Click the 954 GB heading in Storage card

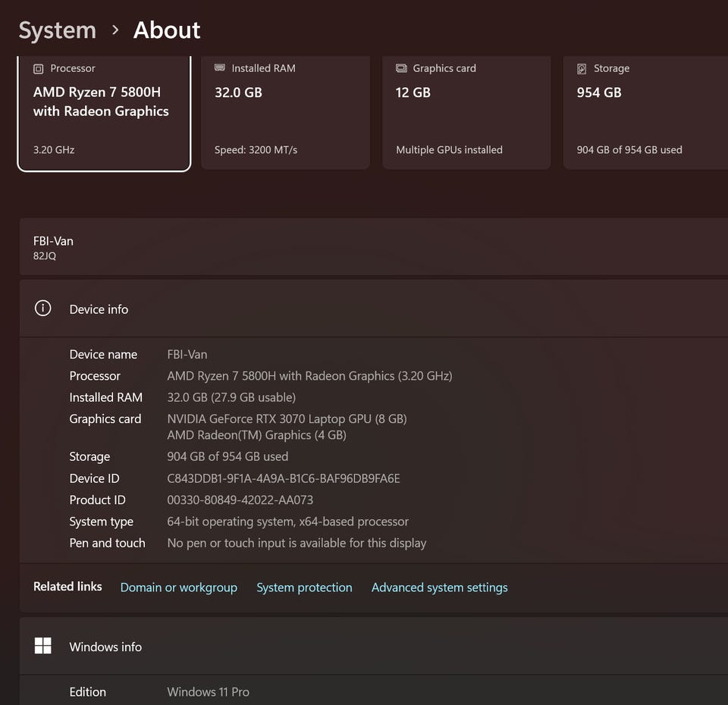point(599,92)
